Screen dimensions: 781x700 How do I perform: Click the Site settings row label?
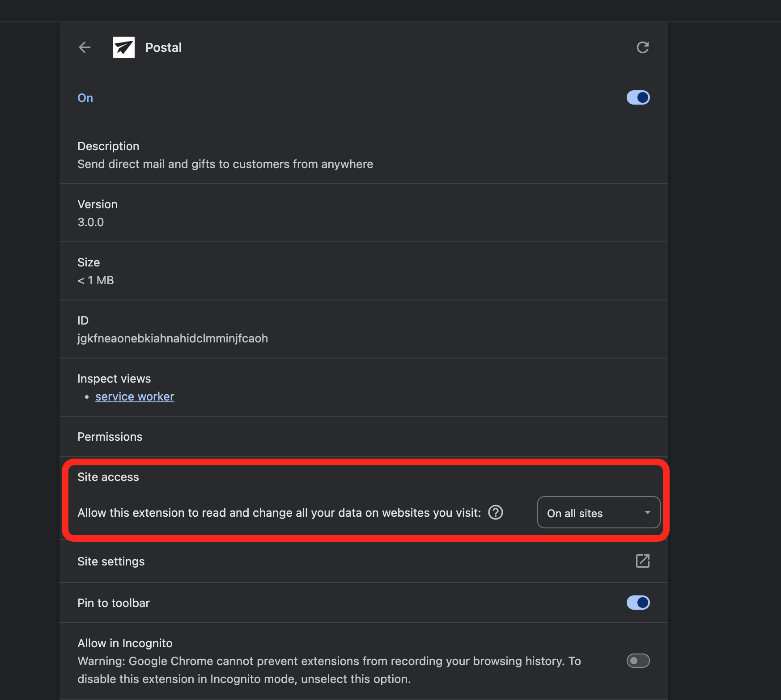point(111,561)
